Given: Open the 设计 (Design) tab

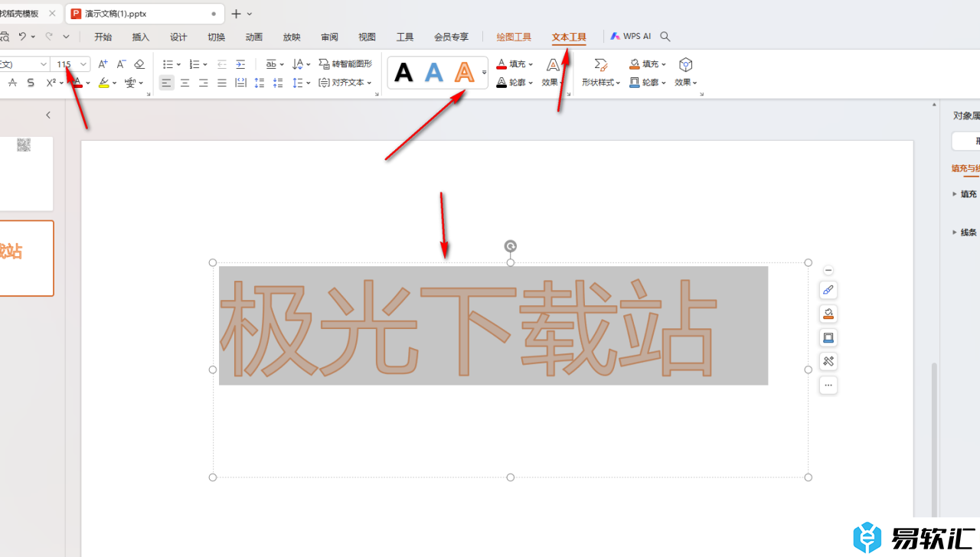Looking at the screenshot, I should 178,37.
